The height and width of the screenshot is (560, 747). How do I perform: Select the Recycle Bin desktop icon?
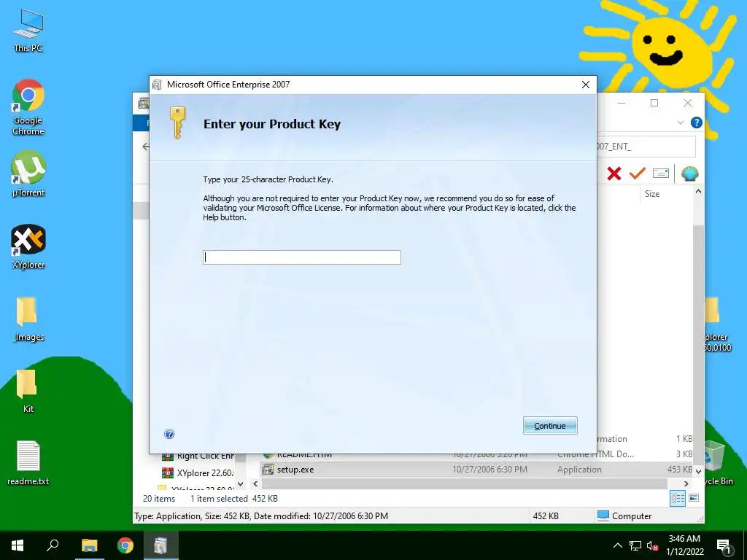[x=716, y=463]
